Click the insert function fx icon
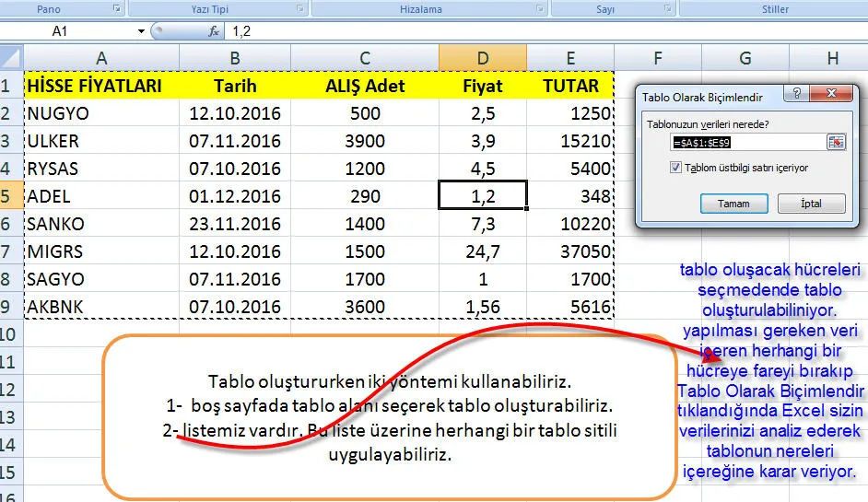The height and width of the screenshot is (502, 868). coord(214,31)
